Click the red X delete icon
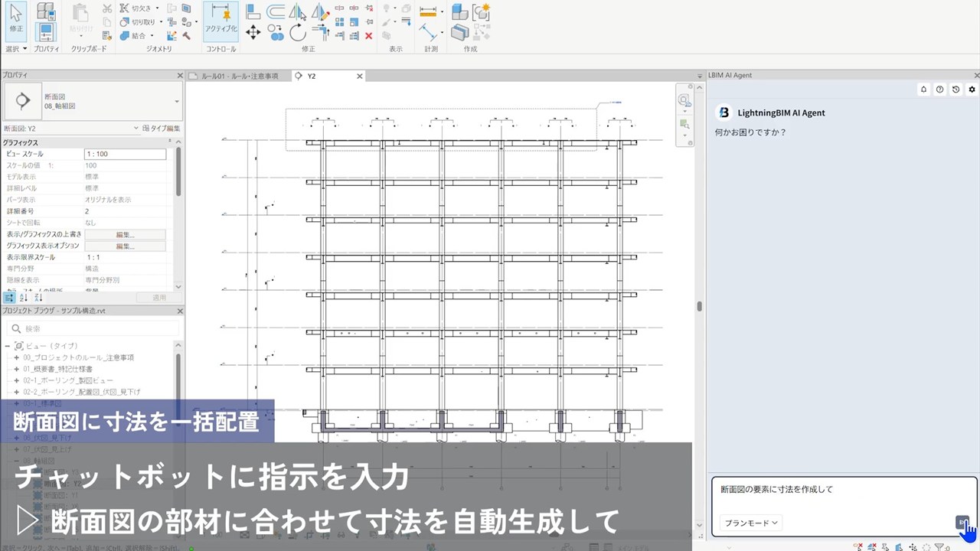 click(x=369, y=35)
